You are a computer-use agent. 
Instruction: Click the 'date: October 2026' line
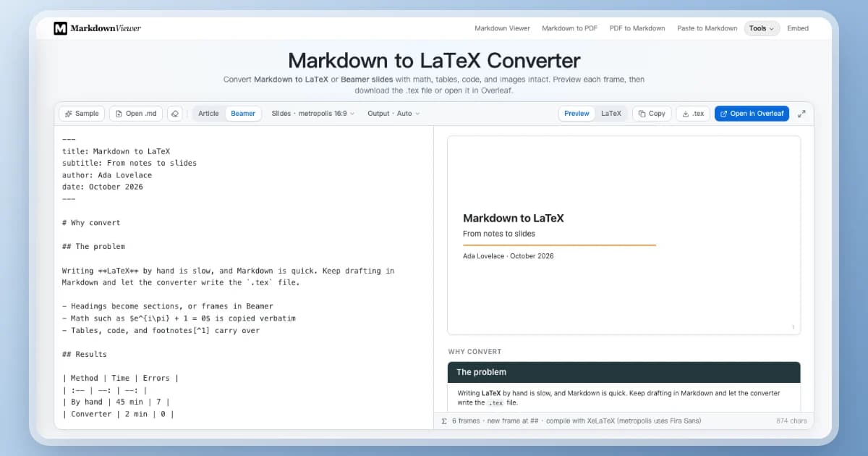[103, 187]
